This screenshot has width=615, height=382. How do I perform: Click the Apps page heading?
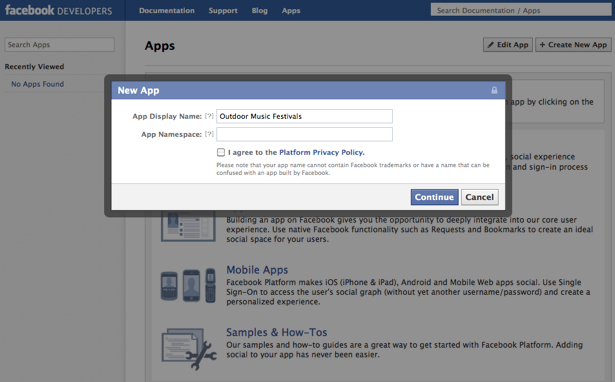[160, 46]
